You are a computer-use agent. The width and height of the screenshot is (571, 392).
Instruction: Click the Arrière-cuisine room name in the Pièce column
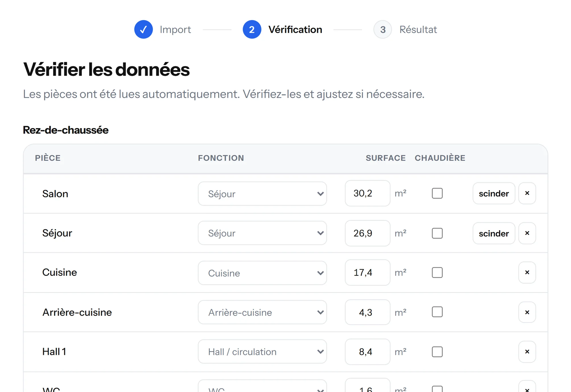click(x=77, y=312)
